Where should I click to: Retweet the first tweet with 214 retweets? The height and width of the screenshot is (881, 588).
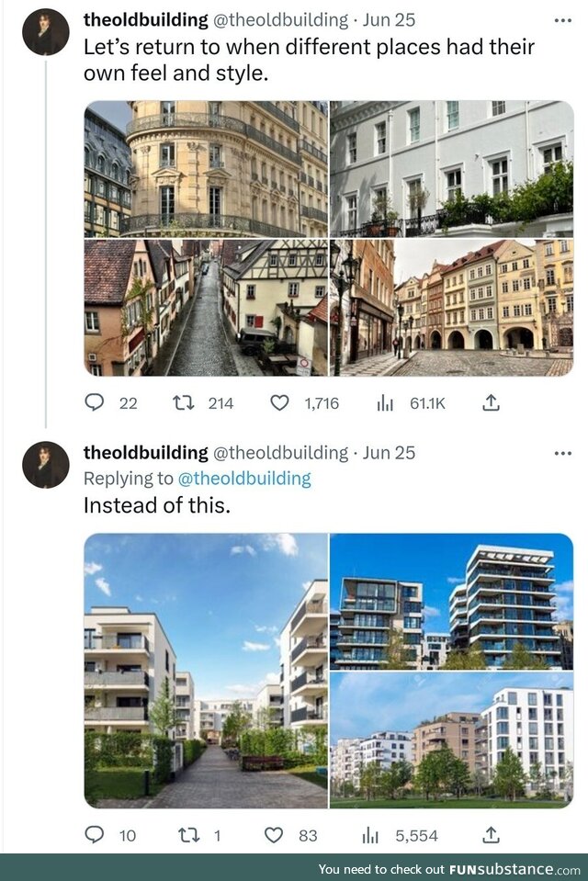pyautogui.click(x=183, y=402)
